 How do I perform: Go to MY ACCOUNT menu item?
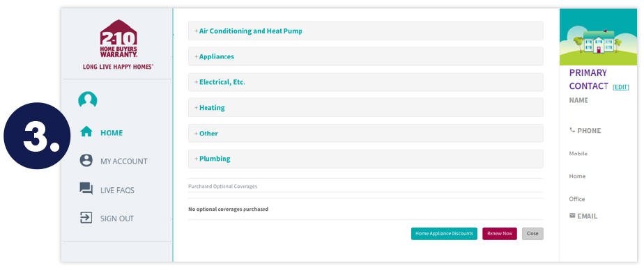click(123, 161)
